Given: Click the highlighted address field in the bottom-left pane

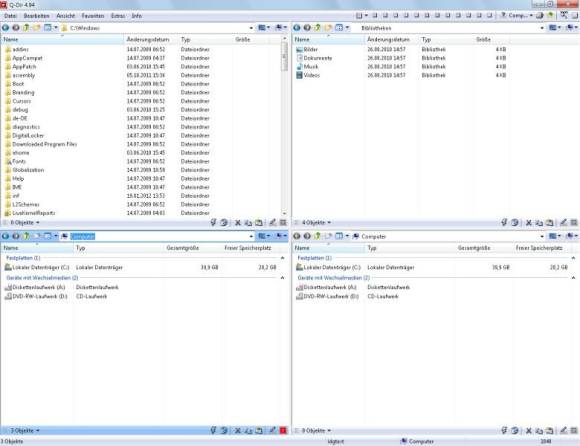Looking at the screenshot, I should [159, 236].
